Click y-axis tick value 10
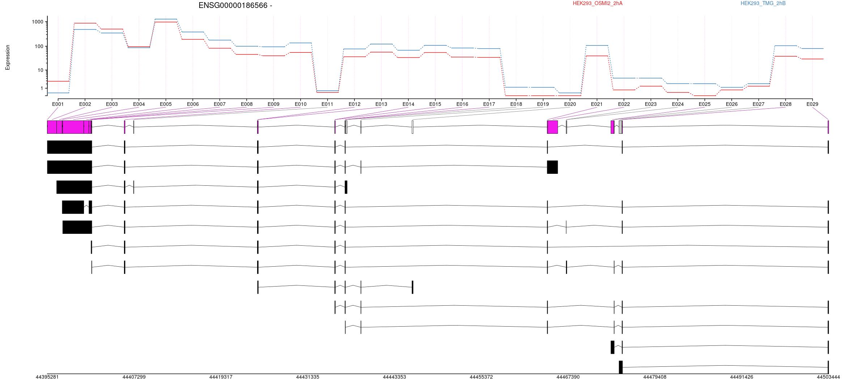The image size is (868, 383). (x=40, y=70)
